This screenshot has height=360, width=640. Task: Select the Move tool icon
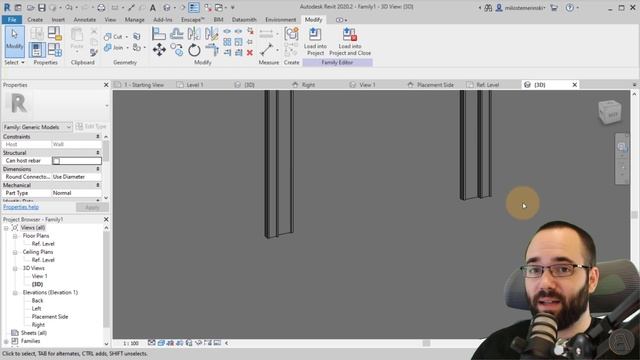coord(159,50)
